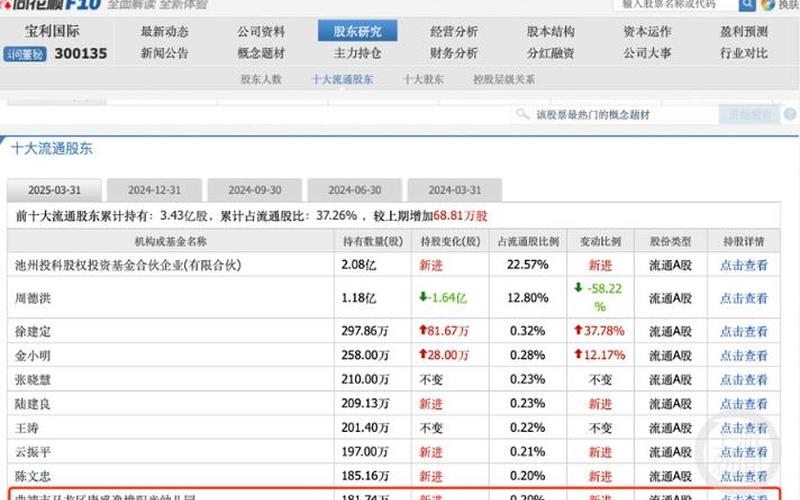
Task: Click the 股份类型 column header
Action: click(x=670, y=241)
